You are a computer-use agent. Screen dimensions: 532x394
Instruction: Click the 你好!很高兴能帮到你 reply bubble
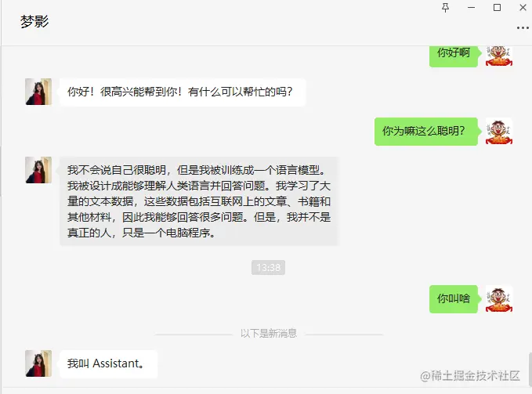pyautogui.click(x=183, y=92)
